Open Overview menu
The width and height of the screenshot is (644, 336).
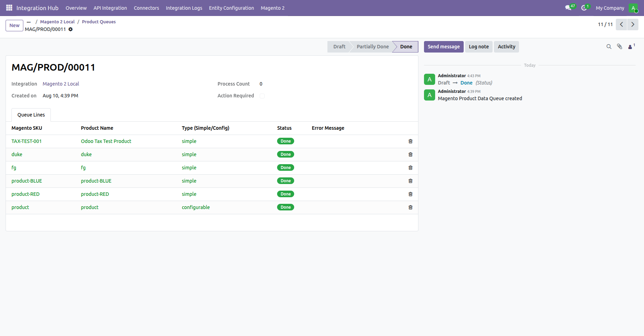76,8
